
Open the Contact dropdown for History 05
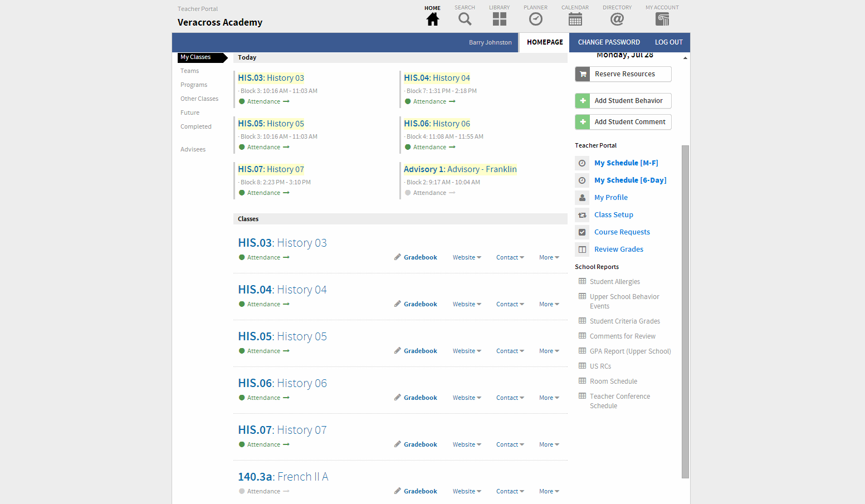(510, 350)
